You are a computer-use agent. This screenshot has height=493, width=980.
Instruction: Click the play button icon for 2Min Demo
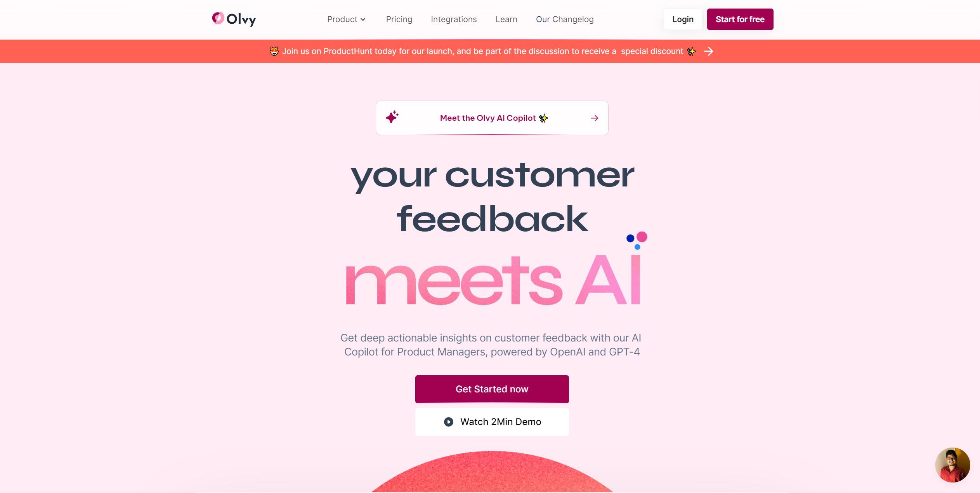point(448,421)
